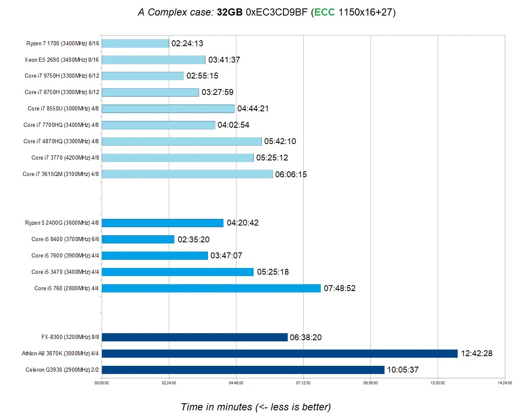Click the value 07:48:52
This screenshot has height=420, width=525.
point(340,289)
